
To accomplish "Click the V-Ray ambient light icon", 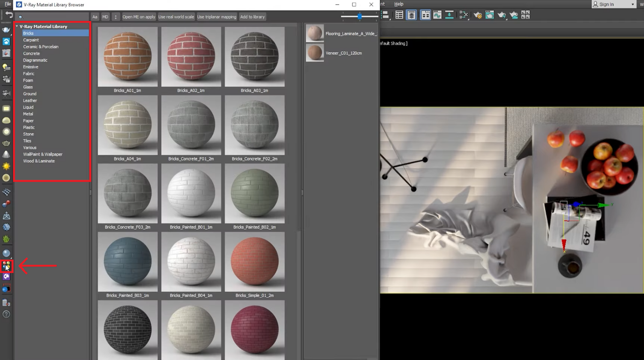I will point(6,178).
